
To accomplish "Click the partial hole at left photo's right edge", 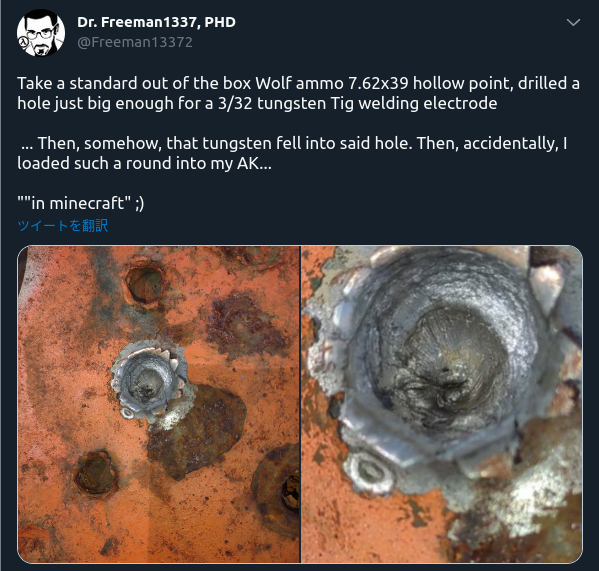I will tap(277, 493).
